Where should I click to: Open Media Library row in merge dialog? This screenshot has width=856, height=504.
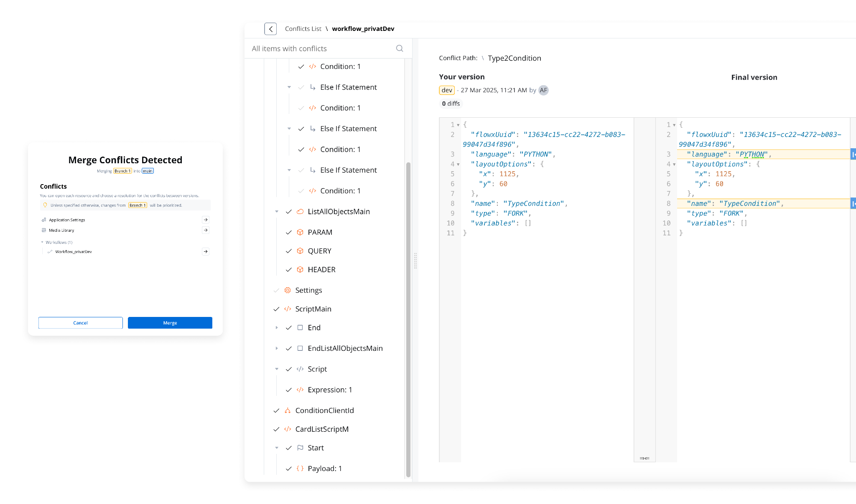coord(125,230)
